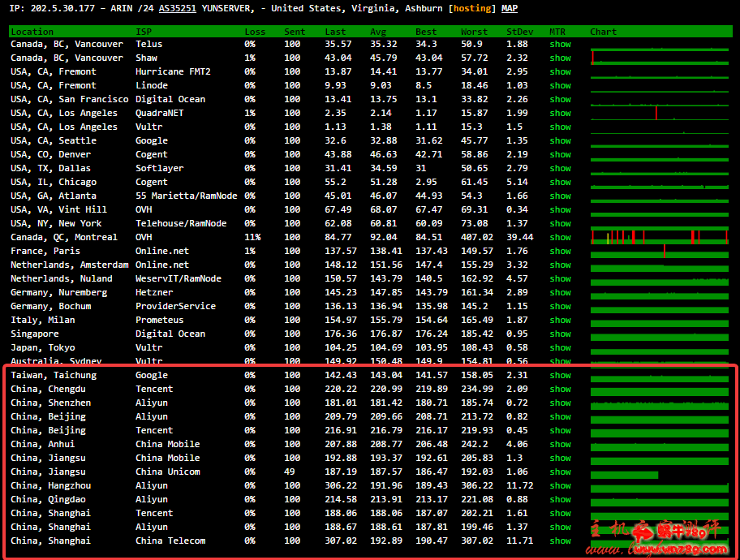Click the Montreal OVH latency chart
The height and width of the screenshot is (560, 740).
pyautogui.click(x=659, y=237)
